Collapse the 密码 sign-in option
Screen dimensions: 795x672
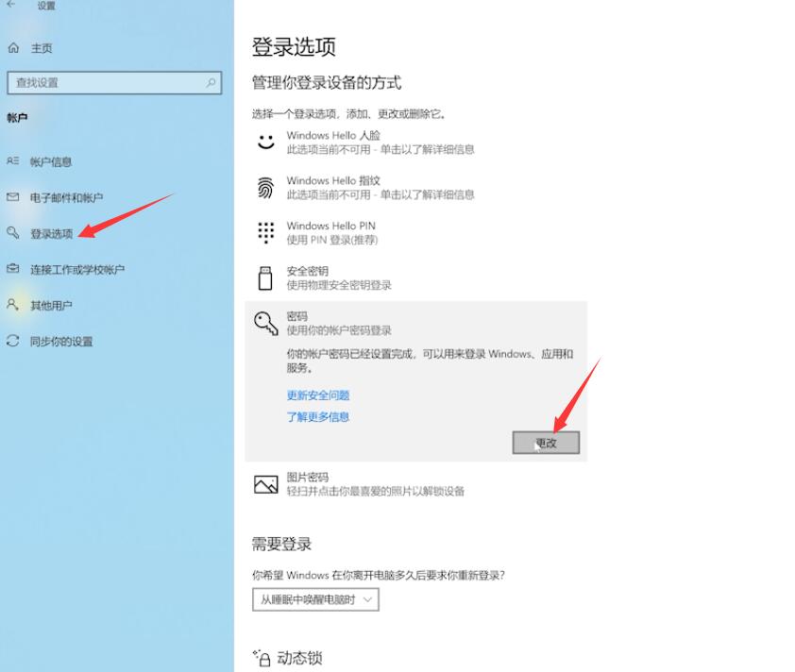[415, 324]
